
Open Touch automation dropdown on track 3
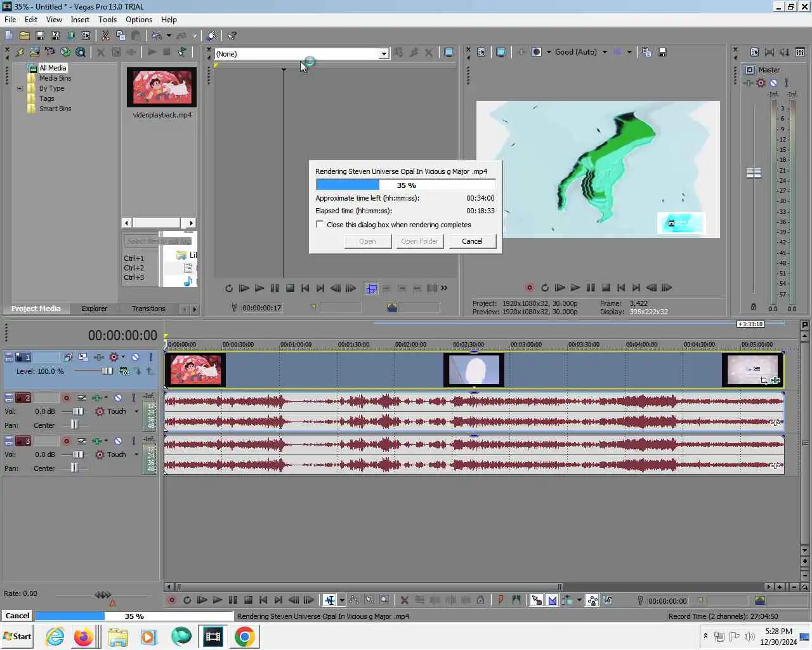136,454
